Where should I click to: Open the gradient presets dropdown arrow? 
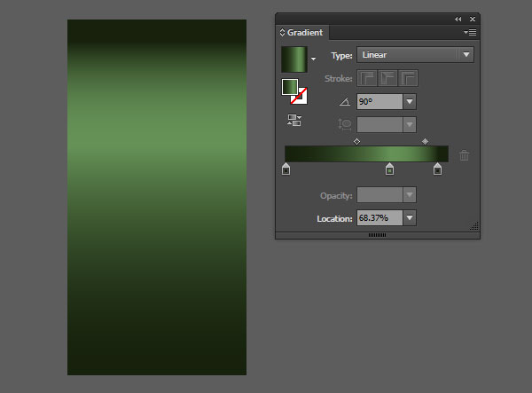[314, 59]
